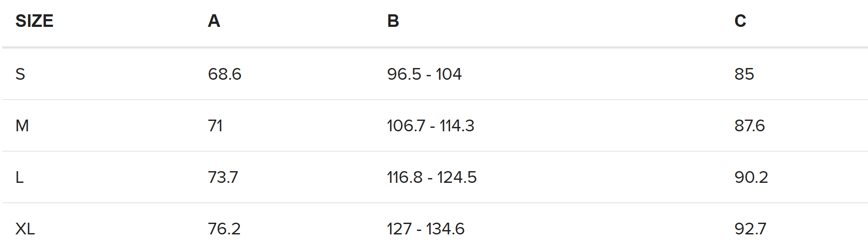Click the 106.7 - 114.3 range cell
The height and width of the screenshot is (250, 868).
coord(431,126)
